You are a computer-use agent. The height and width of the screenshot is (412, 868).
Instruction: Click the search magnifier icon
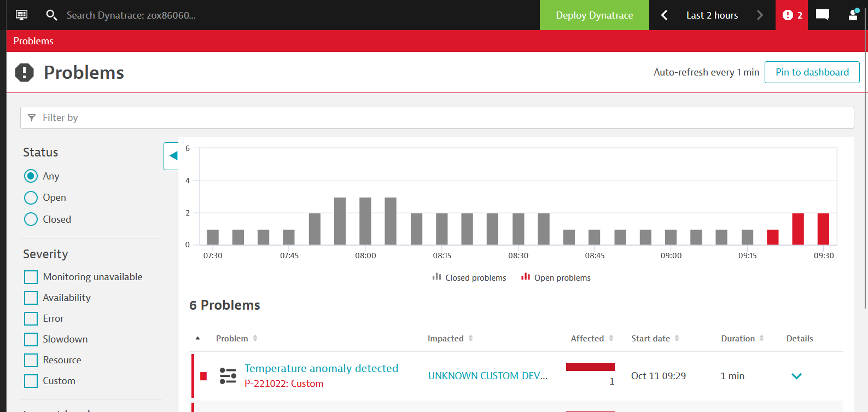click(x=51, y=15)
